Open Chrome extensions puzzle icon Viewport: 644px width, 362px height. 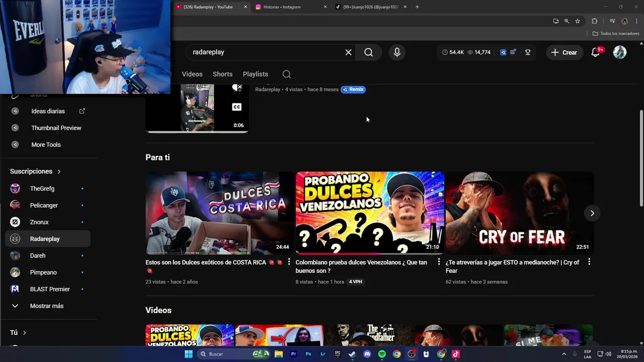click(595, 21)
